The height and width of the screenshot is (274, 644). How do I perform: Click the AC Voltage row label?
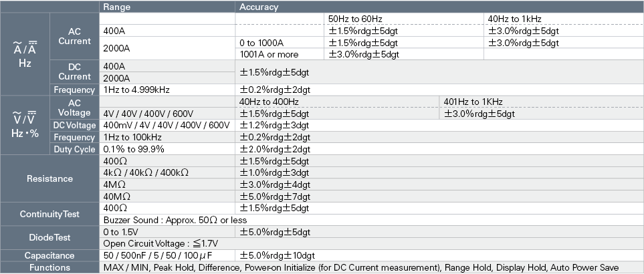pyautogui.click(x=75, y=108)
